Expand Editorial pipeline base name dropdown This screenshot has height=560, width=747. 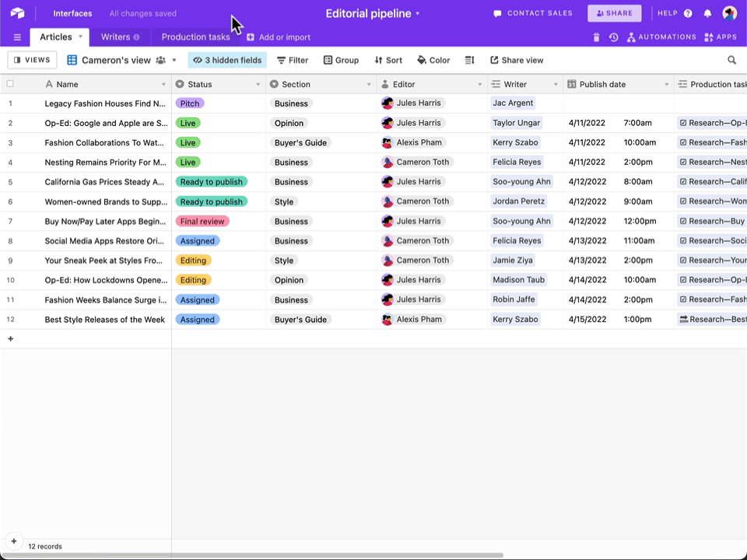click(x=418, y=13)
